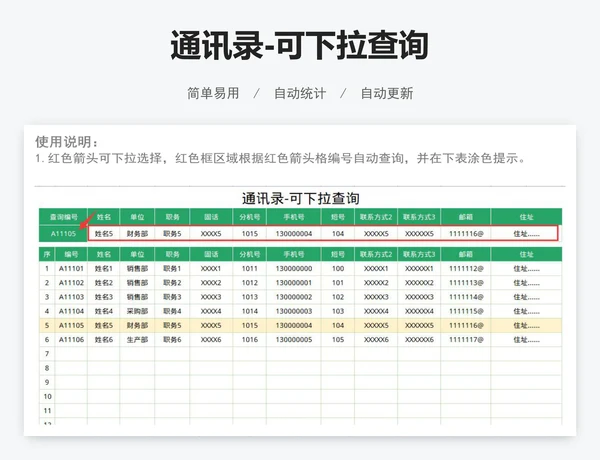
Task: Select short number cell 105
Action: click(x=338, y=339)
